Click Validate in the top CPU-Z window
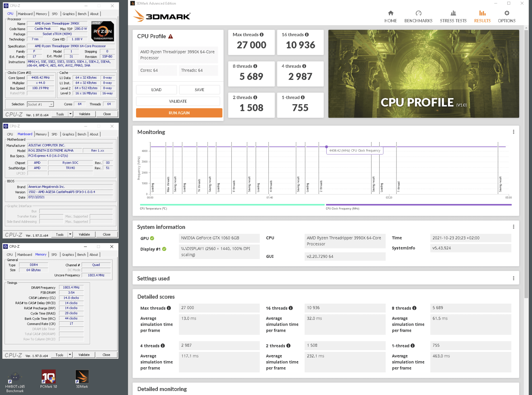 click(x=85, y=114)
